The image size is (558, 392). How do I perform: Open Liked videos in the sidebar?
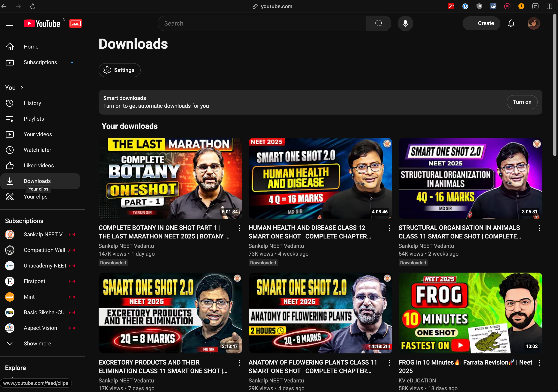click(x=38, y=165)
